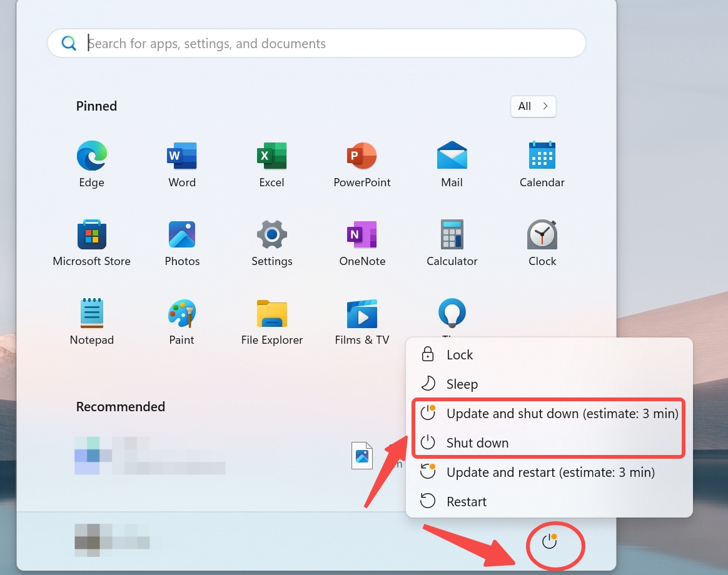Open the recommended image file
The image size is (728, 575).
click(x=362, y=456)
